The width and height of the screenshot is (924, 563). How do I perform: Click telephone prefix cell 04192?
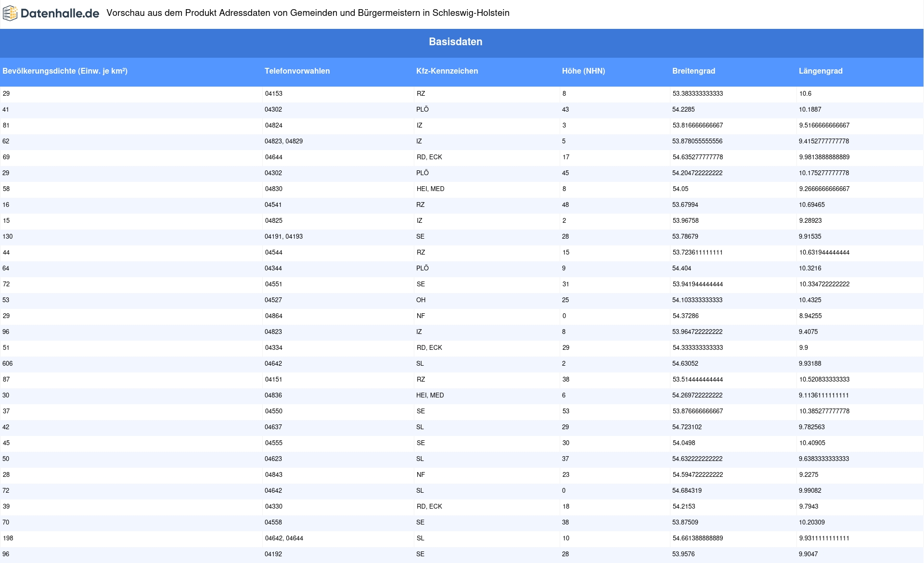pyautogui.click(x=273, y=554)
